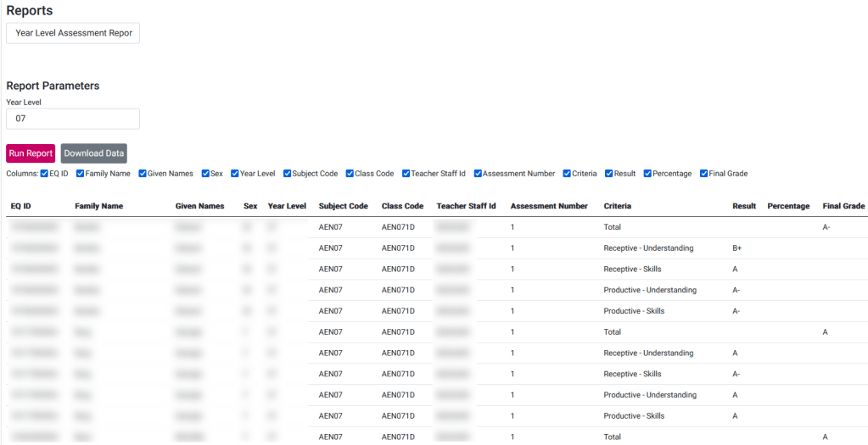Select the first Receptive - Understanding row

pos(648,248)
